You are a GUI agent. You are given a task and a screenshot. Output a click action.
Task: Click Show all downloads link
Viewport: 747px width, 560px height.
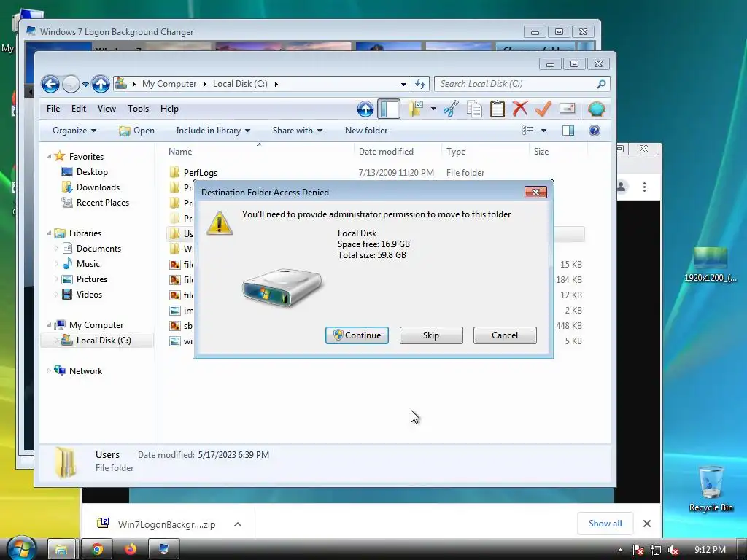(605, 524)
